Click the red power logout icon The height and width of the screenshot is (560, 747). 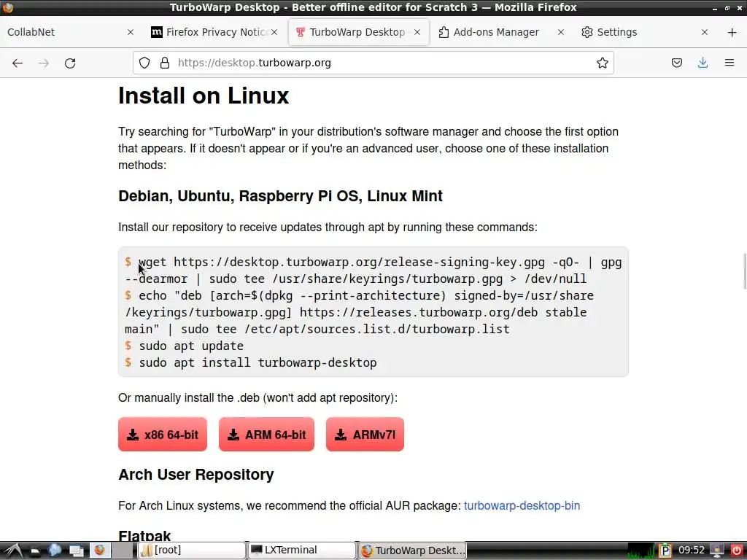pyautogui.click(x=737, y=551)
